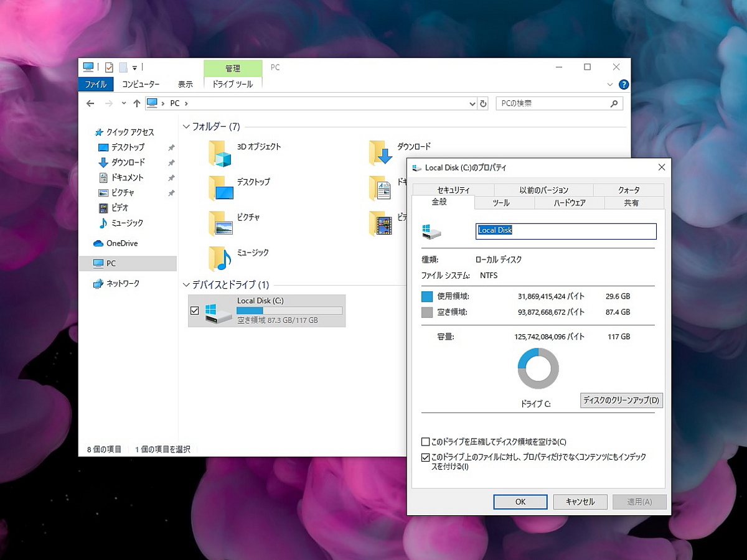Open the コンピューター ribbon tab
This screenshot has height=560, width=747.
coord(141,84)
